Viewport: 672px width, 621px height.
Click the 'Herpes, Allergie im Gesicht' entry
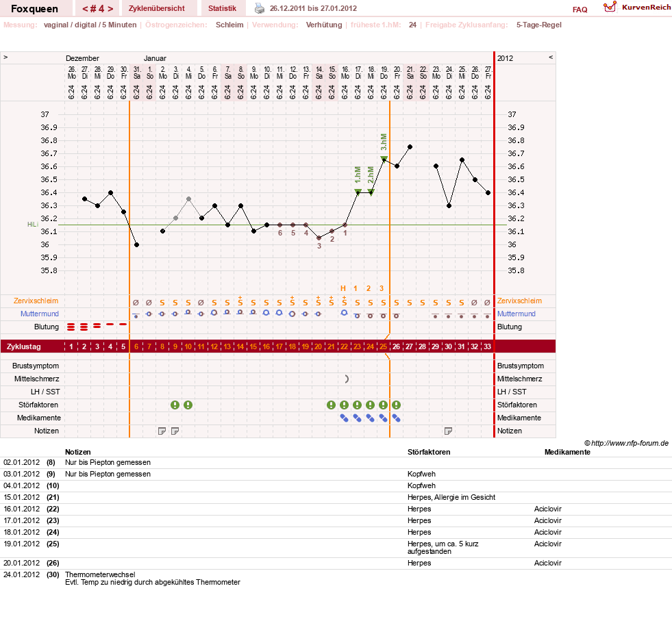click(x=451, y=497)
